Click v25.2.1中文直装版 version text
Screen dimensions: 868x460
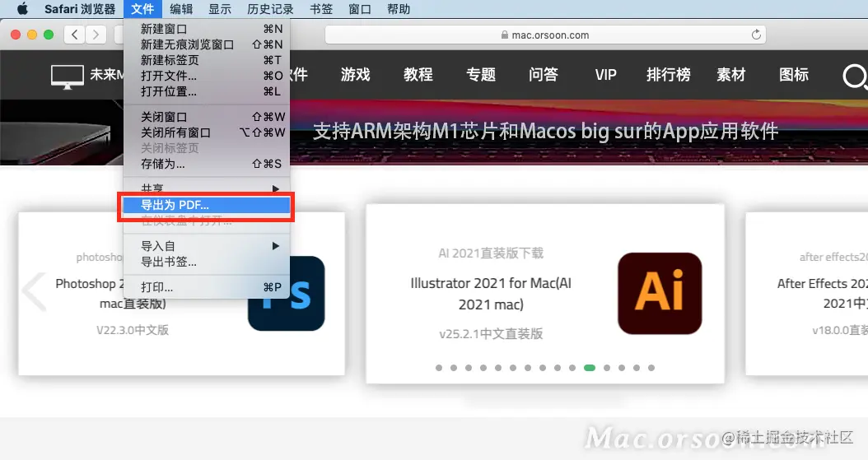click(x=491, y=334)
